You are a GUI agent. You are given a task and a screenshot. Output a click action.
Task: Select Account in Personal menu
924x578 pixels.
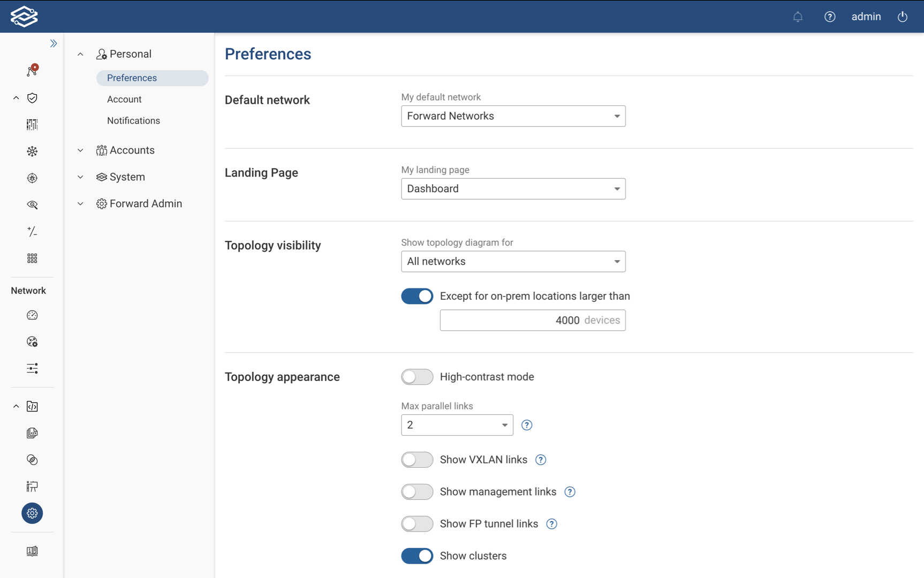(124, 100)
